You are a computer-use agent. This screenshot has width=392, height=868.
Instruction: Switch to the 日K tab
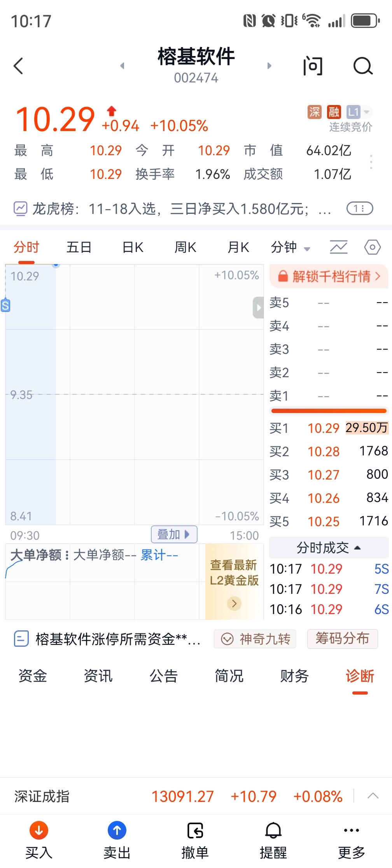(x=133, y=247)
